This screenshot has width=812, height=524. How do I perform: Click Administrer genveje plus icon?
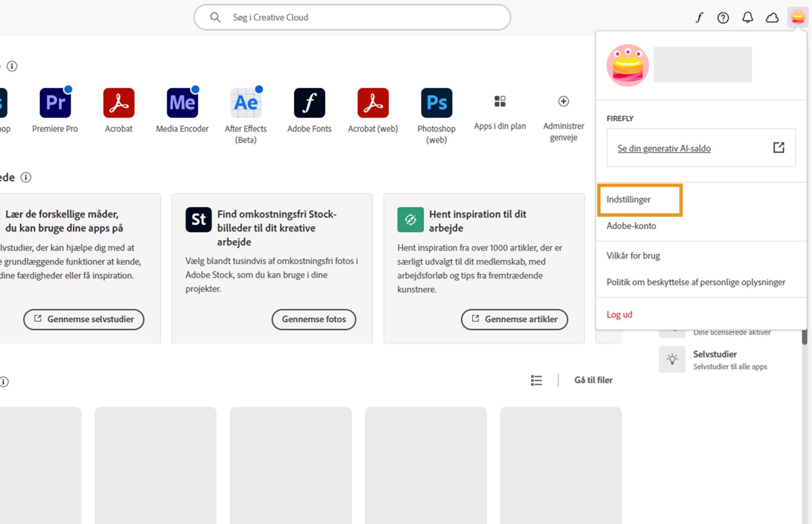pyautogui.click(x=563, y=101)
